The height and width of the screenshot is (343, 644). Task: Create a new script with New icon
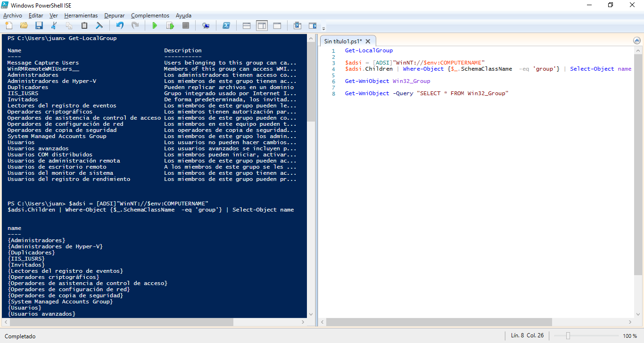(9, 25)
